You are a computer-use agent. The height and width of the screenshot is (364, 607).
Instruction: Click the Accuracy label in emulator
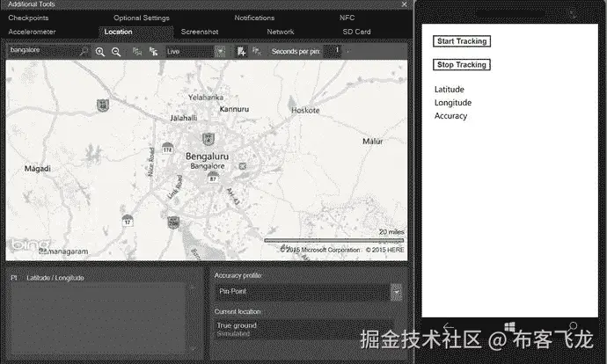tap(450, 116)
